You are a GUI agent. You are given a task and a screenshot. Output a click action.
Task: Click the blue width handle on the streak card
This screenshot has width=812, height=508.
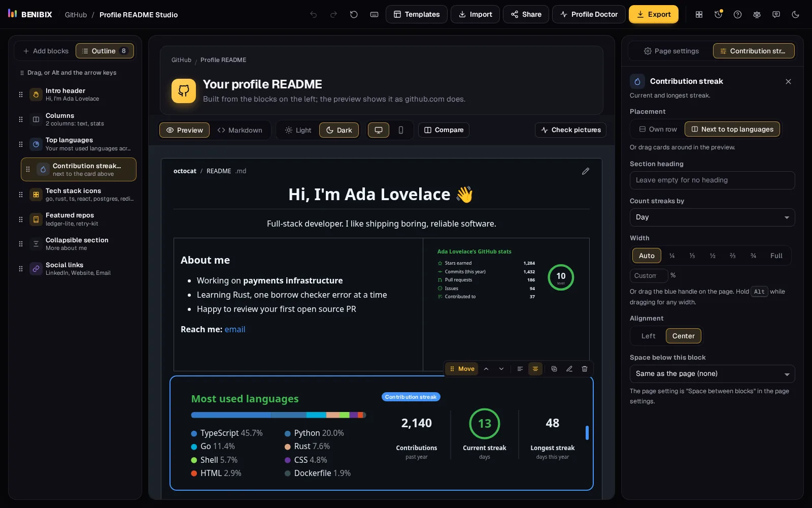pos(587,433)
